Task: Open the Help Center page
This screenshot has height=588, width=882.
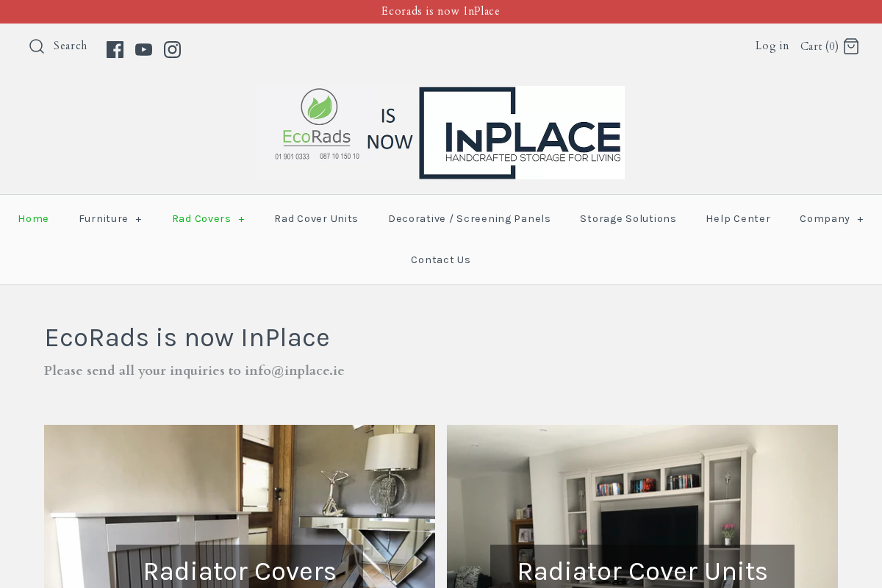Action: (738, 218)
